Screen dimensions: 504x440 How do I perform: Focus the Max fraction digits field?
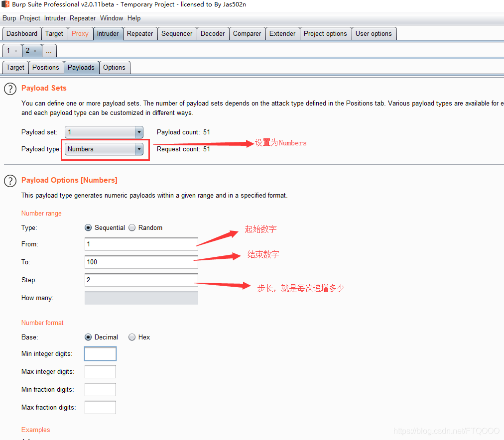(x=100, y=408)
